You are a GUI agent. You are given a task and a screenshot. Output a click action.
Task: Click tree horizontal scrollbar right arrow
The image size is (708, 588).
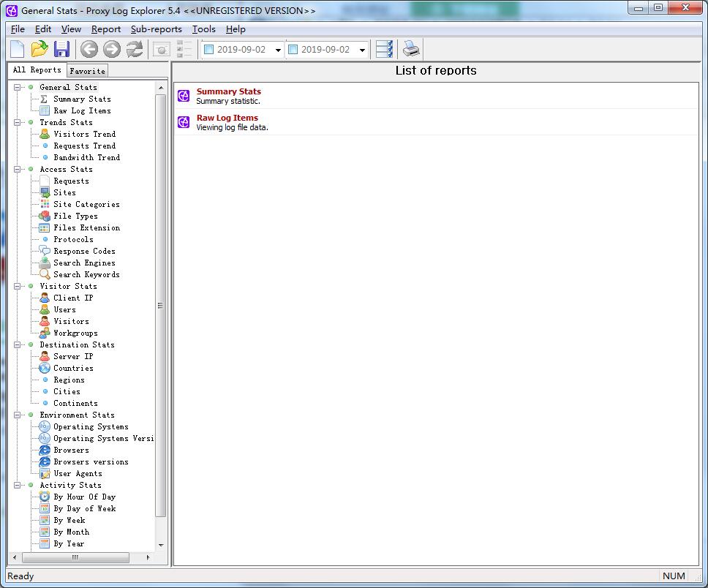click(x=148, y=557)
